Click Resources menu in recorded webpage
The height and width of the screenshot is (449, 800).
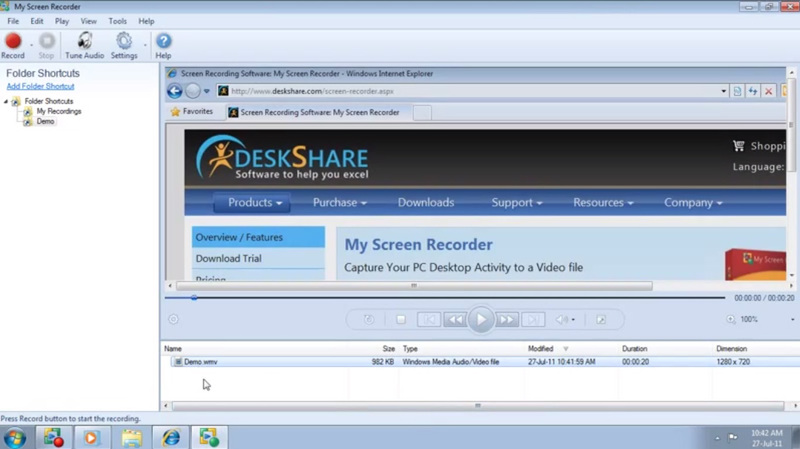(603, 203)
